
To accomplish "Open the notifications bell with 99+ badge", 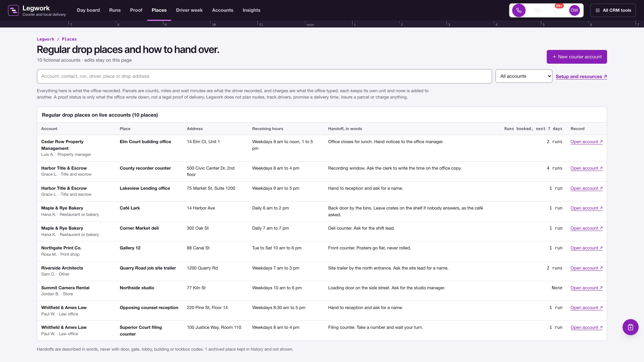I will [x=556, y=10].
